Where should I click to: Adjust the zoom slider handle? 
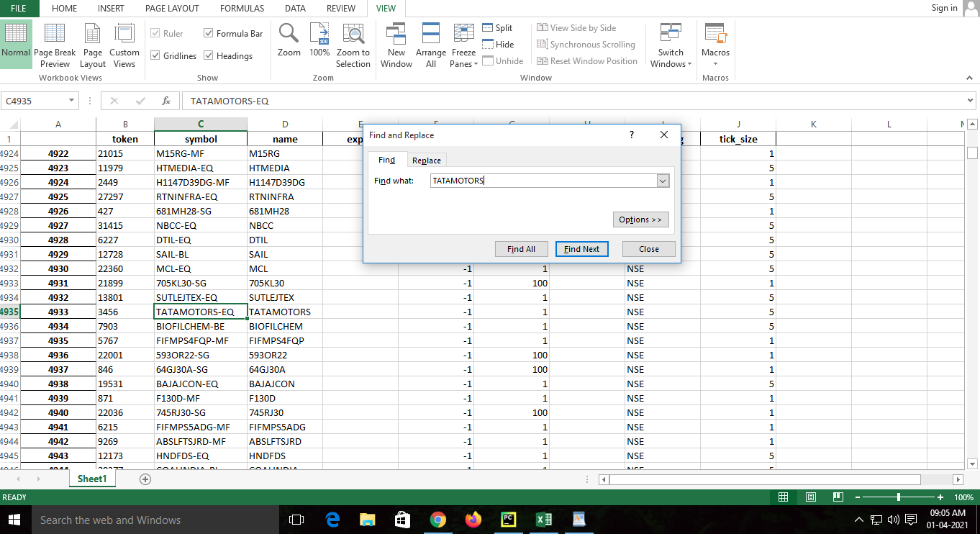[x=899, y=497]
